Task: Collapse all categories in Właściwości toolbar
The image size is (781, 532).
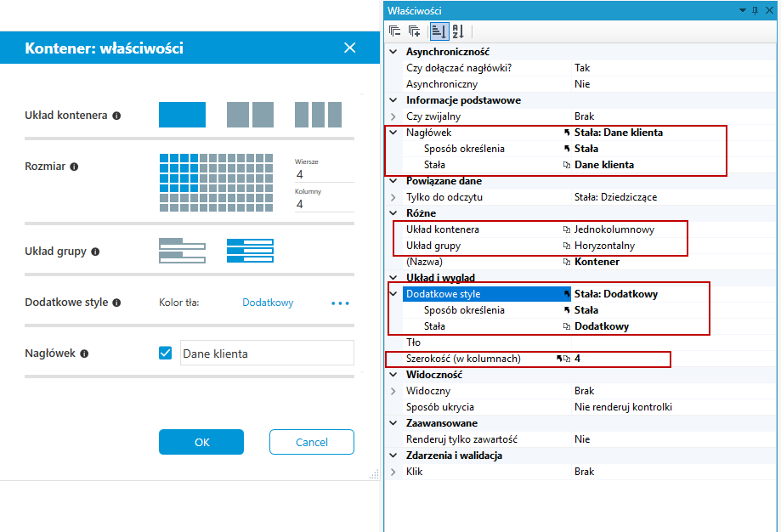Action: pos(394,31)
